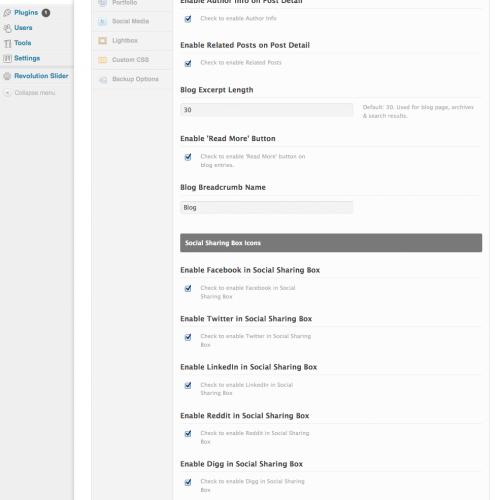The image size is (500, 500).
Task: Click the Blog Excerpt Length field
Action: pyautogui.click(x=267, y=110)
